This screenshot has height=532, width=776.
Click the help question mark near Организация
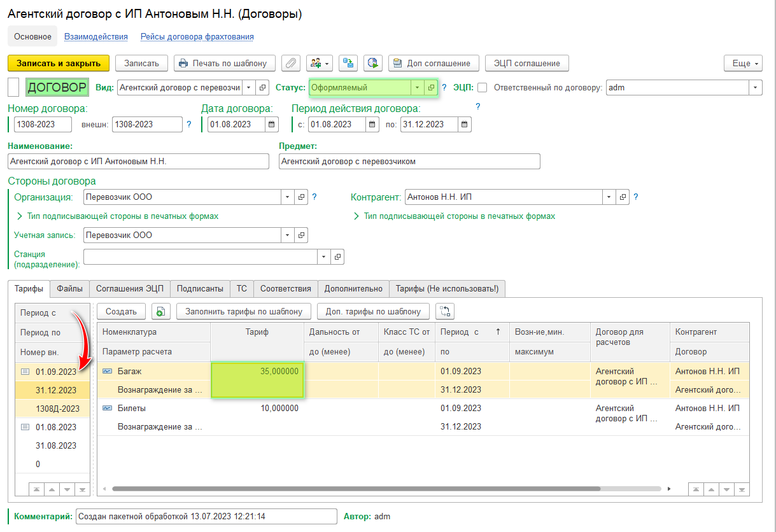(314, 197)
